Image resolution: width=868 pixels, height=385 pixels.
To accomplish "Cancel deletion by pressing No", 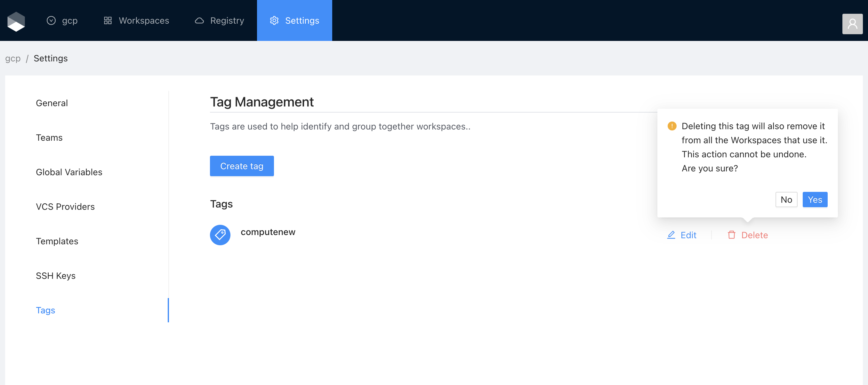I will tap(786, 200).
